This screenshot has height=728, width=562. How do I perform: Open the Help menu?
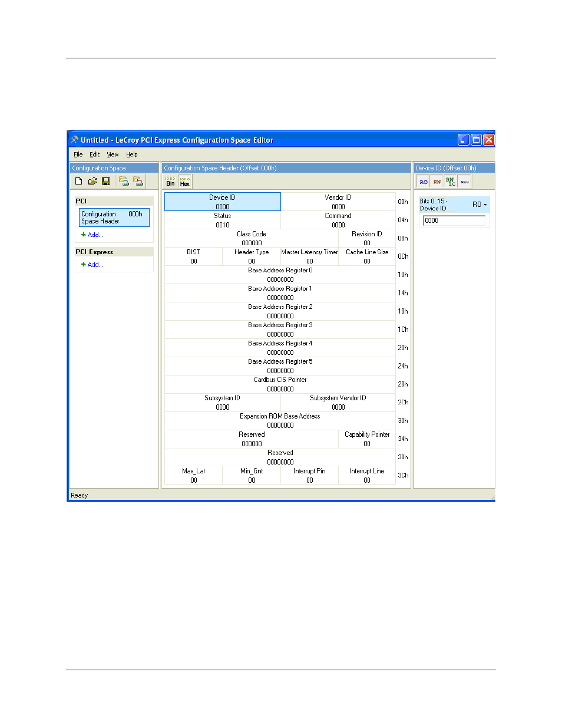132,154
